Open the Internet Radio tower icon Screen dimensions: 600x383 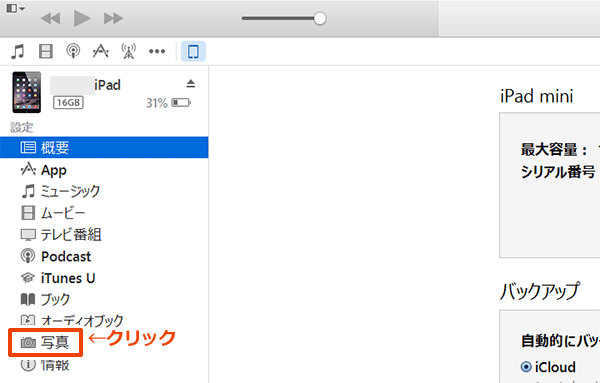point(129,51)
